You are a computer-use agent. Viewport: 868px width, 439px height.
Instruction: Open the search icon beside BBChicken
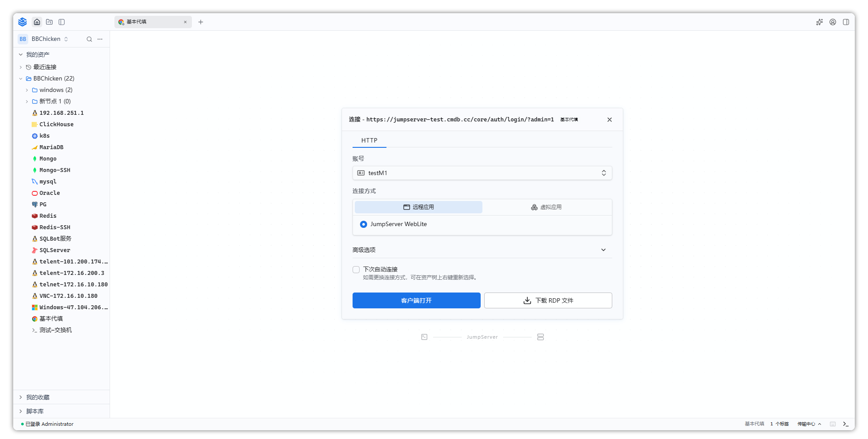point(89,39)
